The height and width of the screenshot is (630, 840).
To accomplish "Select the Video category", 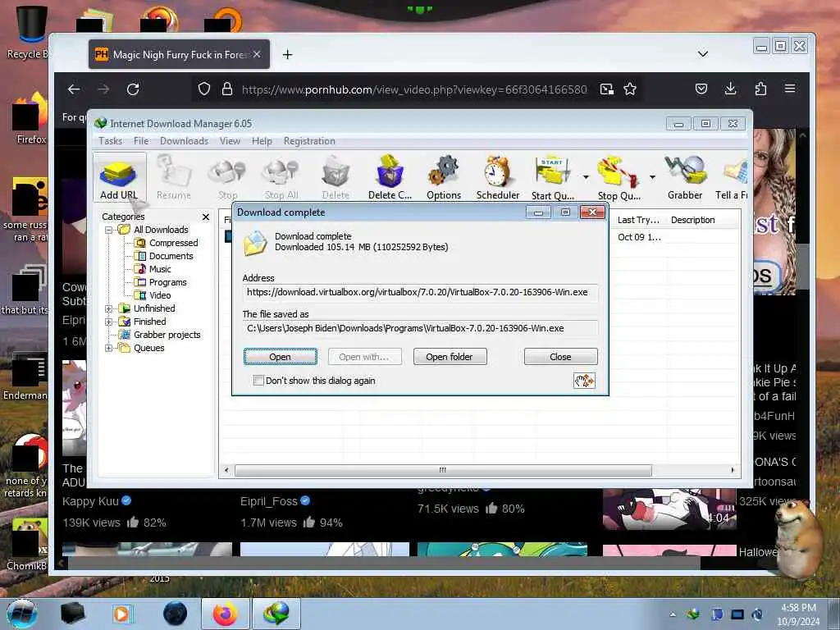I will coord(153,295).
